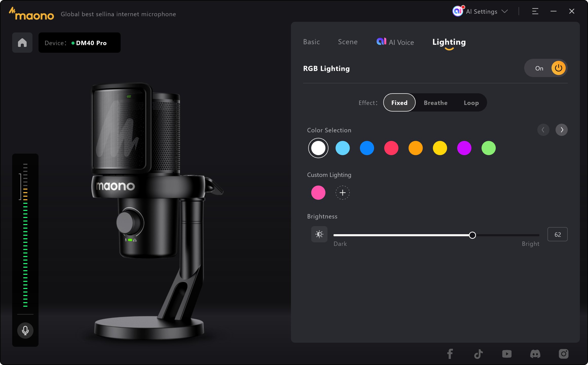This screenshot has height=365, width=588.
Task: Show next page of colors
Action: 562,130
